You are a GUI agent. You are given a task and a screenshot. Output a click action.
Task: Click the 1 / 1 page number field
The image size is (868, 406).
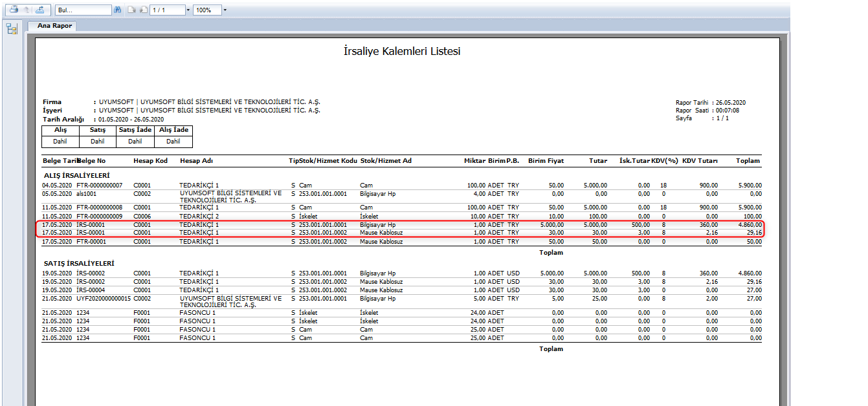tap(166, 10)
